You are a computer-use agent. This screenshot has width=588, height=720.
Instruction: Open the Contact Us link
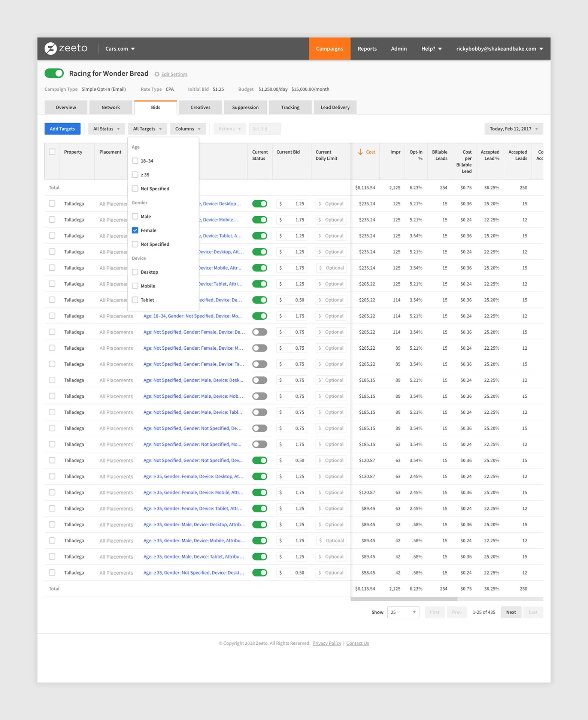coord(357,643)
